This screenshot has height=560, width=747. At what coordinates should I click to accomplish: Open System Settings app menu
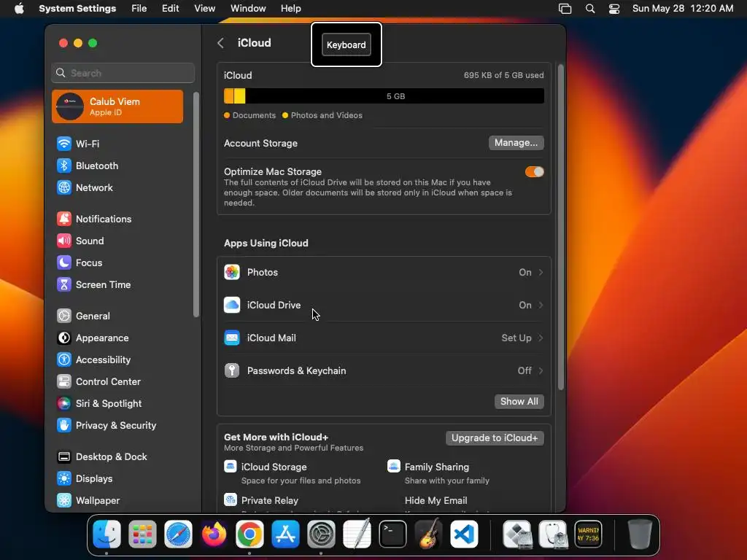pos(77,9)
